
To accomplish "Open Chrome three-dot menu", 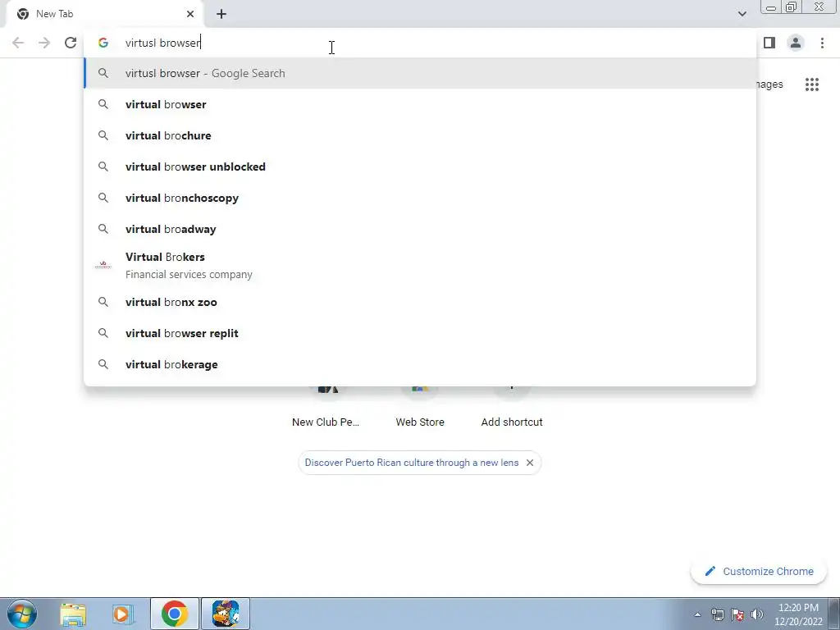I will [x=822, y=43].
